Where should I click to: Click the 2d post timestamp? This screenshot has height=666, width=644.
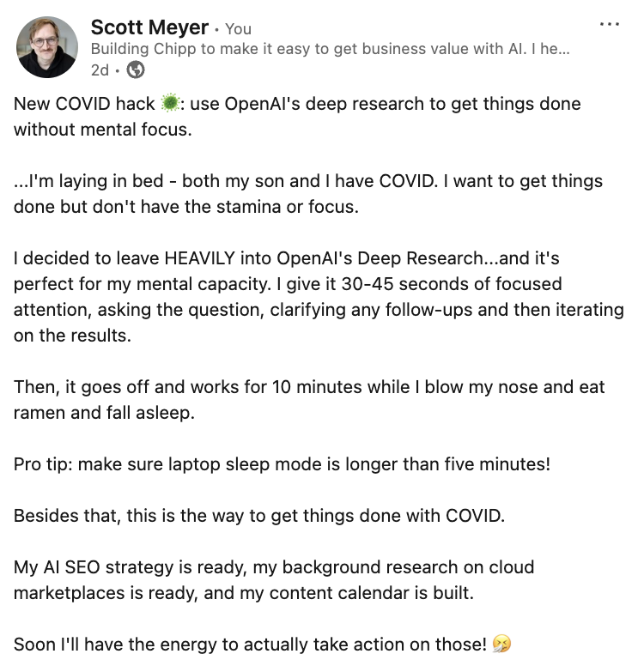pos(100,70)
